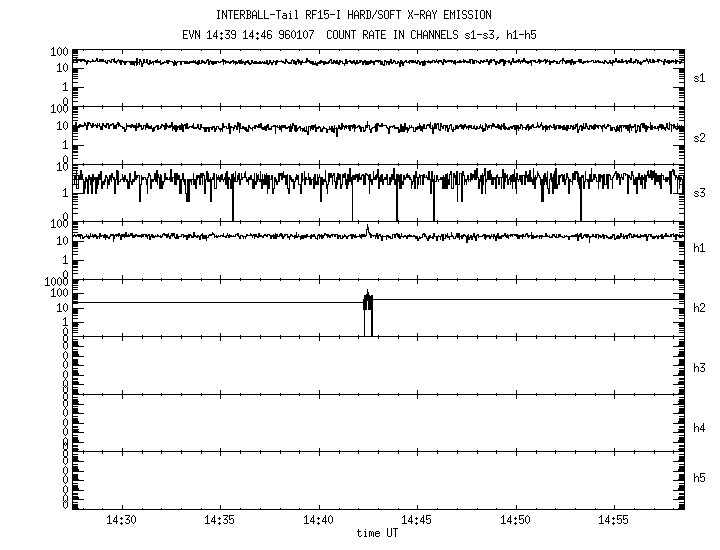Click the 14:35 time axis tick label

(x=220, y=522)
